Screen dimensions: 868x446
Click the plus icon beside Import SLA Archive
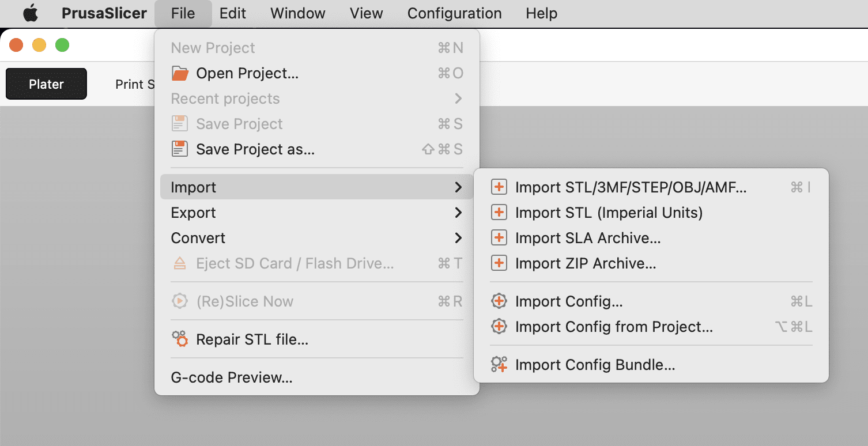pyautogui.click(x=499, y=238)
